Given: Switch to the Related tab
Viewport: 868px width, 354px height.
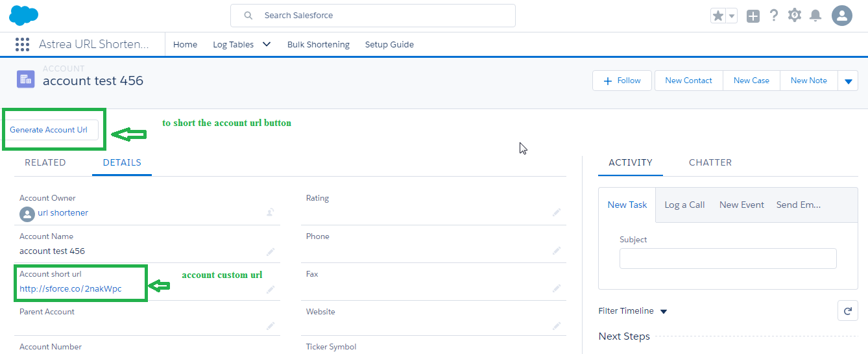Looking at the screenshot, I should click(45, 162).
